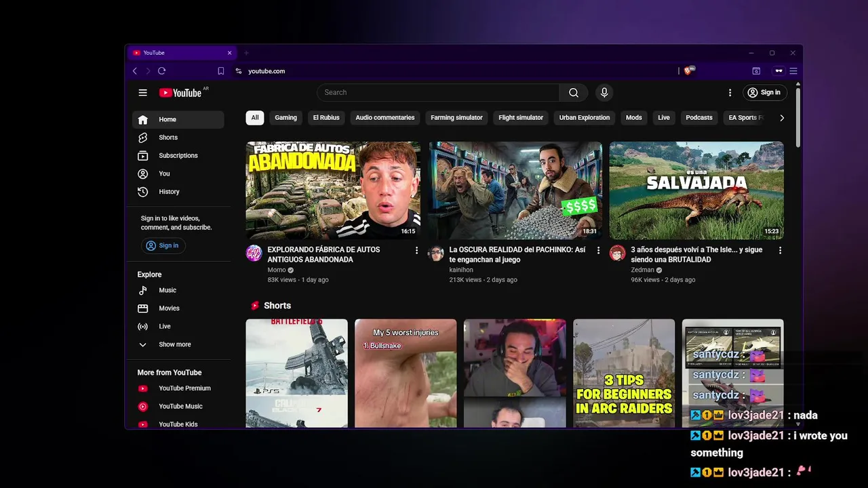The image size is (868, 488).
Task: Select the Audio commentaries chip
Action: click(x=384, y=118)
